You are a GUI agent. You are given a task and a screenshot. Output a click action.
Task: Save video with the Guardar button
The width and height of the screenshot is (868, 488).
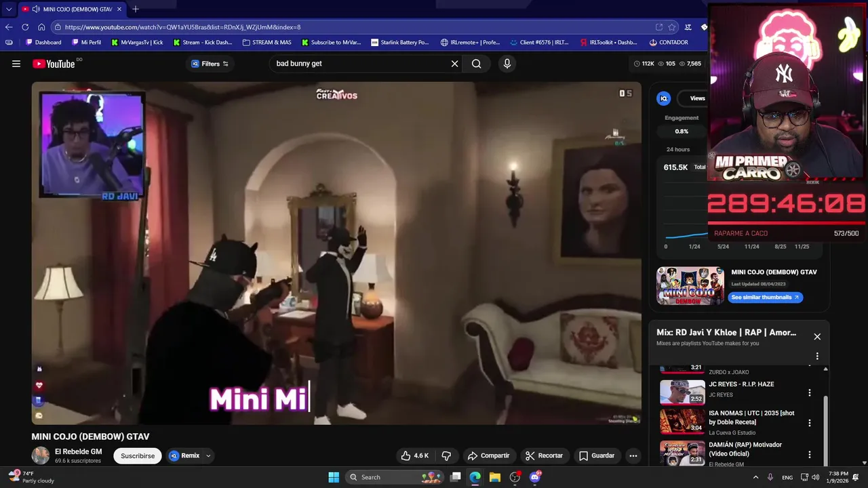coord(596,455)
